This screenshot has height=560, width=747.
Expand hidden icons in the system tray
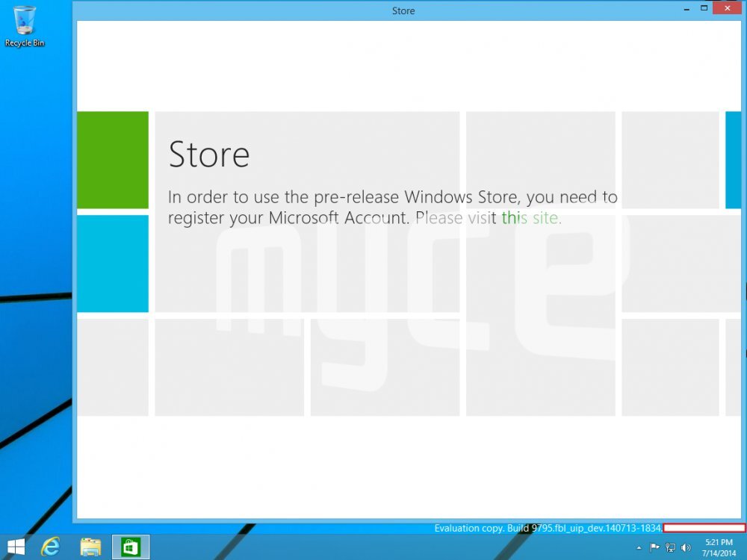pyautogui.click(x=639, y=547)
